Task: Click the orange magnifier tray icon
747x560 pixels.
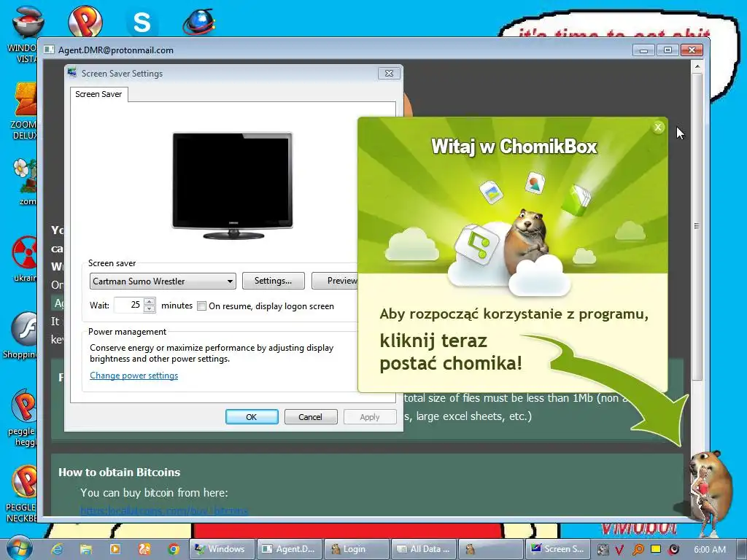Action: tap(638, 550)
